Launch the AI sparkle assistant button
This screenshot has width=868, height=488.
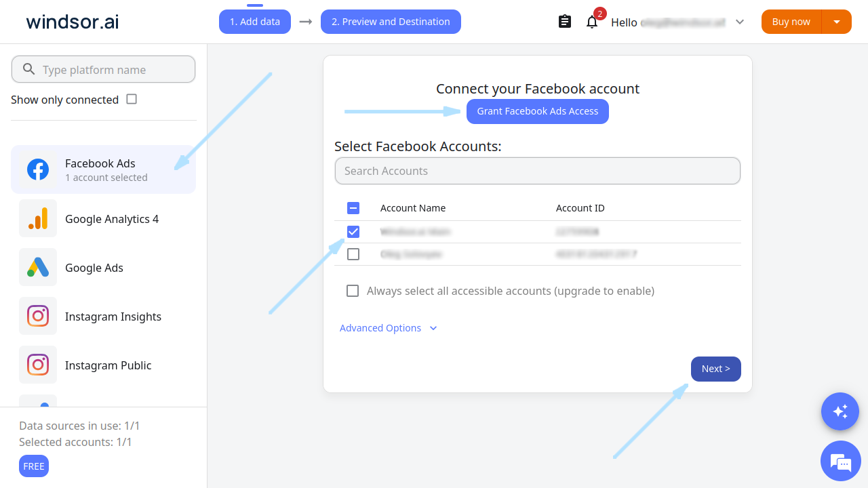[x=840, y=411]
